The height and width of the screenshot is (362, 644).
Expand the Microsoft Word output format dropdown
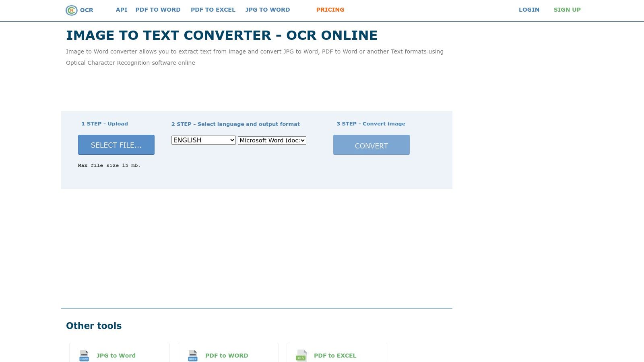pyautogui.click(x=272, y=140)
